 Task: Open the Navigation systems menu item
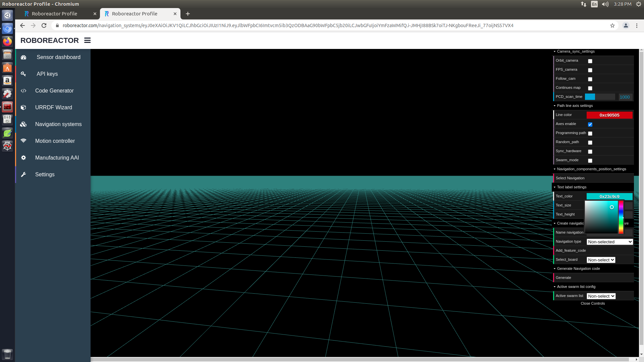[53, 124]
